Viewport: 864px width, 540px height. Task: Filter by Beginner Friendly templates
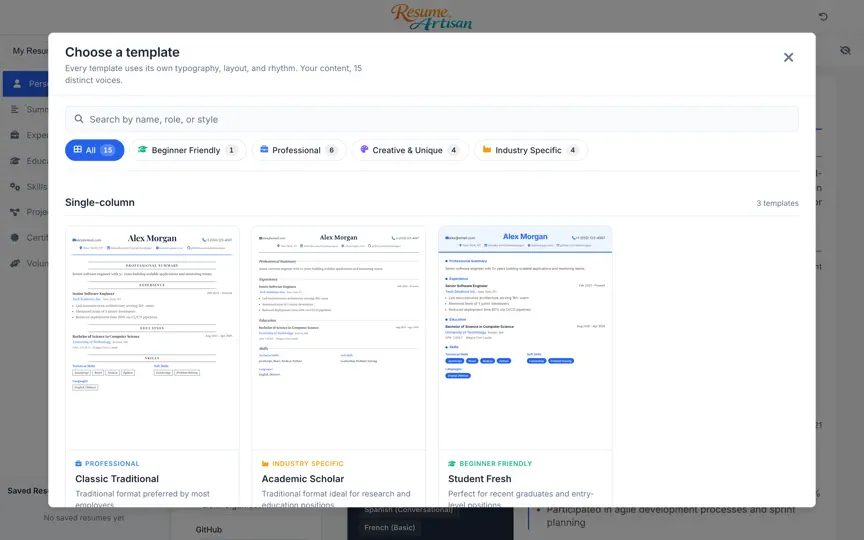[187, 150]
